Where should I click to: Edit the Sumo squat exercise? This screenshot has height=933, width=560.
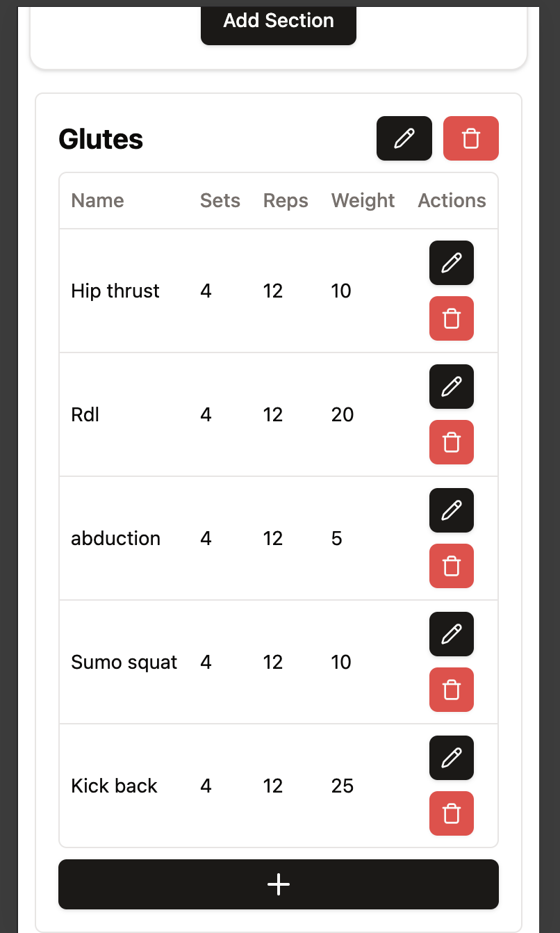(451, 634)
